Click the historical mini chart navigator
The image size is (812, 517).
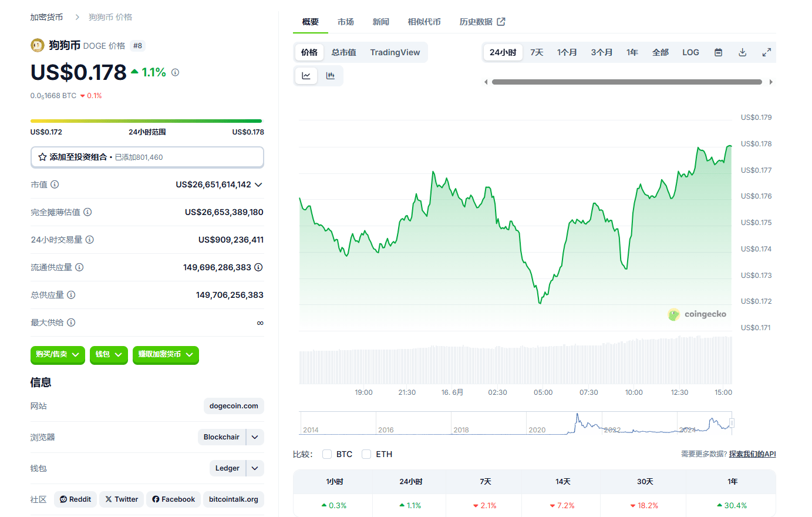tap(517, 423)
